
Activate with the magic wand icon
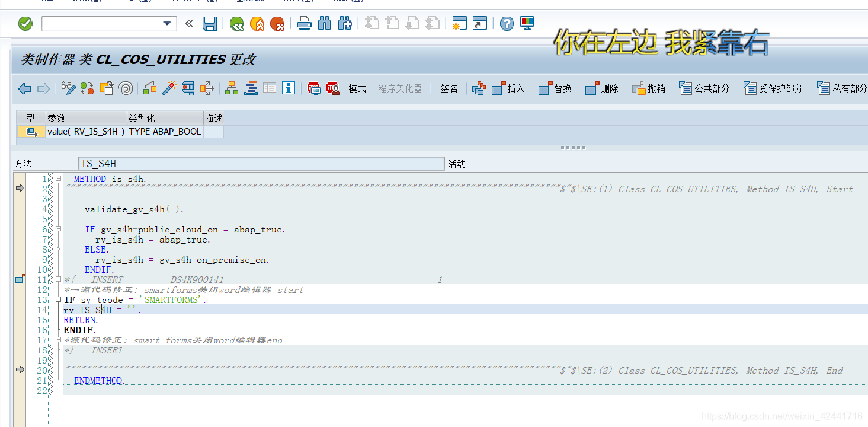169,89
